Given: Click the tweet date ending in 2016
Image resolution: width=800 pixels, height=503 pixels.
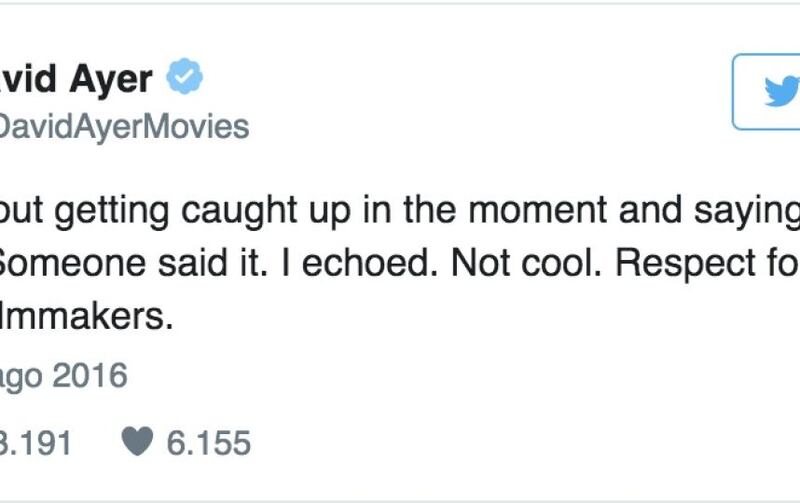Looking at the screenshot, I should point(63,376).
